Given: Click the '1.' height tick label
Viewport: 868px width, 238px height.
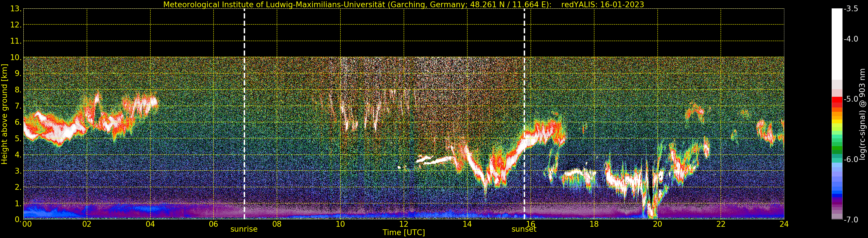Looking at the screenshot, I should pyautogui.click(x=18, y=203).
